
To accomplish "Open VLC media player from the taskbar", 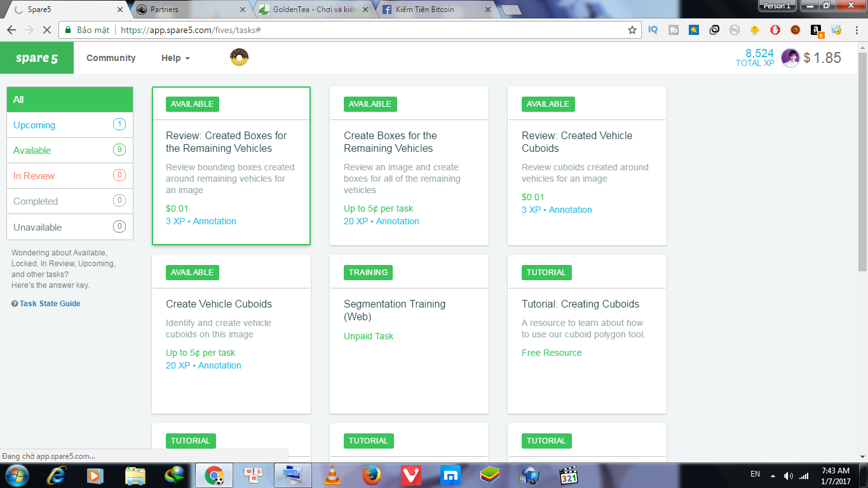I will point(332,475).
